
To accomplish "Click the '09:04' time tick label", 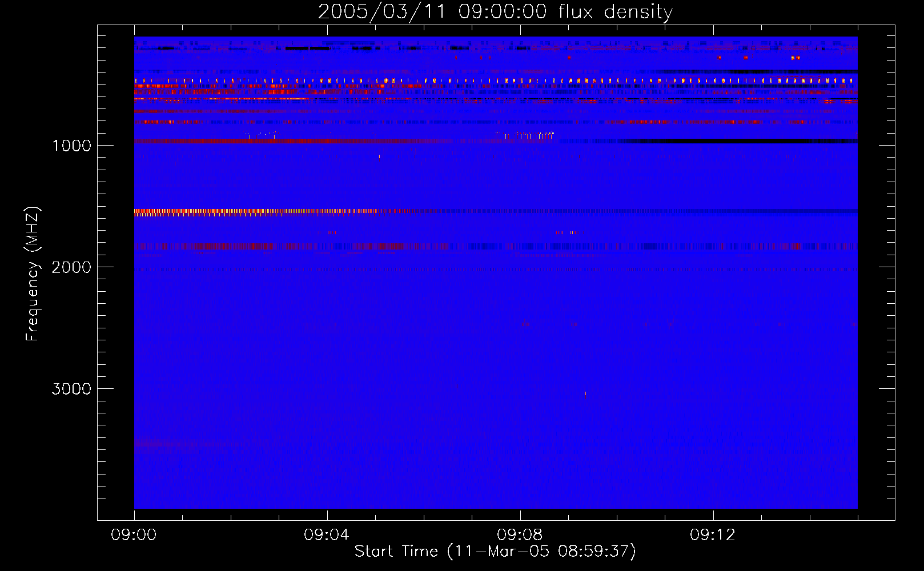I will (x=327, y=535).
